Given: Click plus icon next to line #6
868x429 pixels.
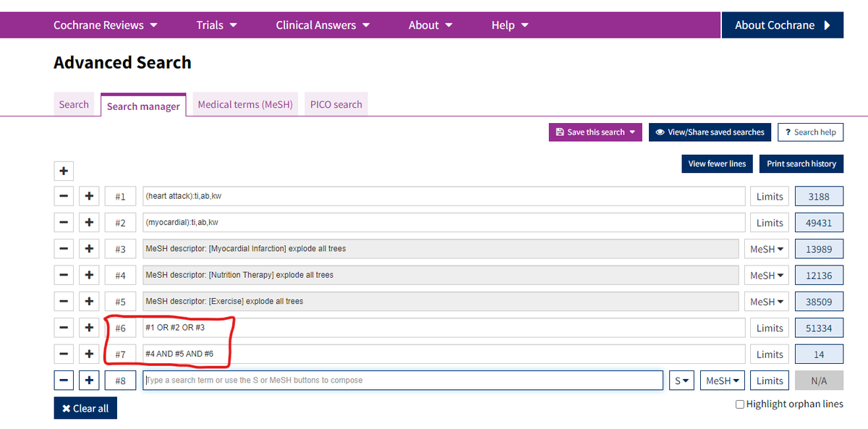Looking at the screenshot, I should coord(89,328).
